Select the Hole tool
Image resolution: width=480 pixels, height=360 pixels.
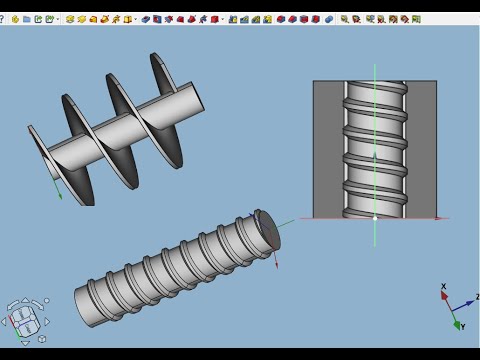click(157, 19)
